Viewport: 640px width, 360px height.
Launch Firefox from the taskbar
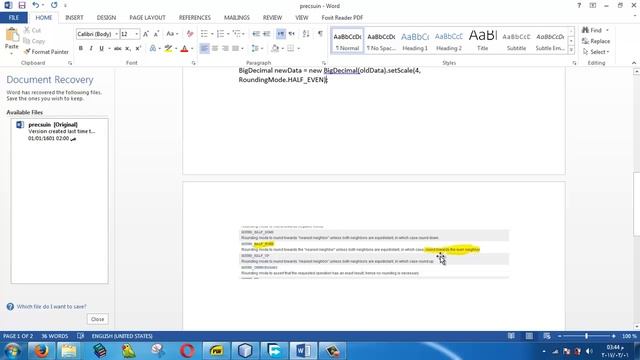pyautogui.click(x=41, y=351)
